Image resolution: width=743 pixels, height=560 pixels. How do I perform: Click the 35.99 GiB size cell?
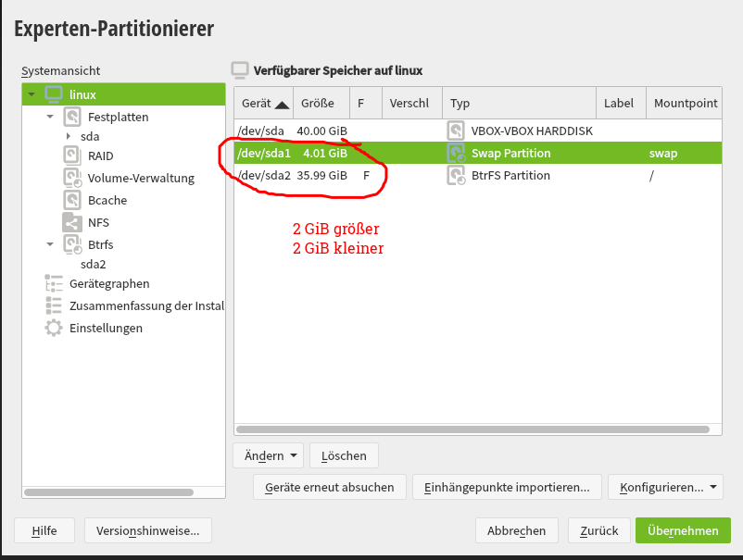coord(322,175)
